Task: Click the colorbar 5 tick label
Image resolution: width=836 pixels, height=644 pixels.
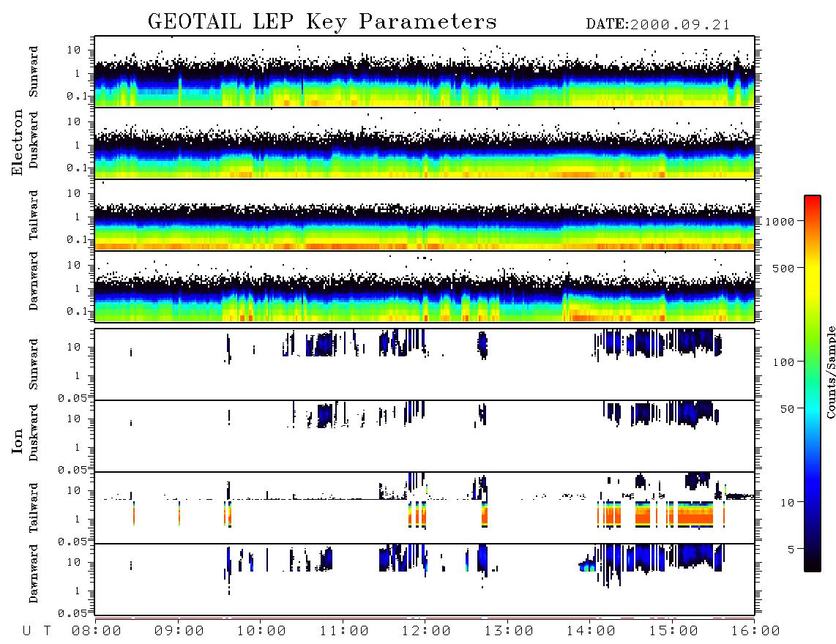Action: pos(791,550)
